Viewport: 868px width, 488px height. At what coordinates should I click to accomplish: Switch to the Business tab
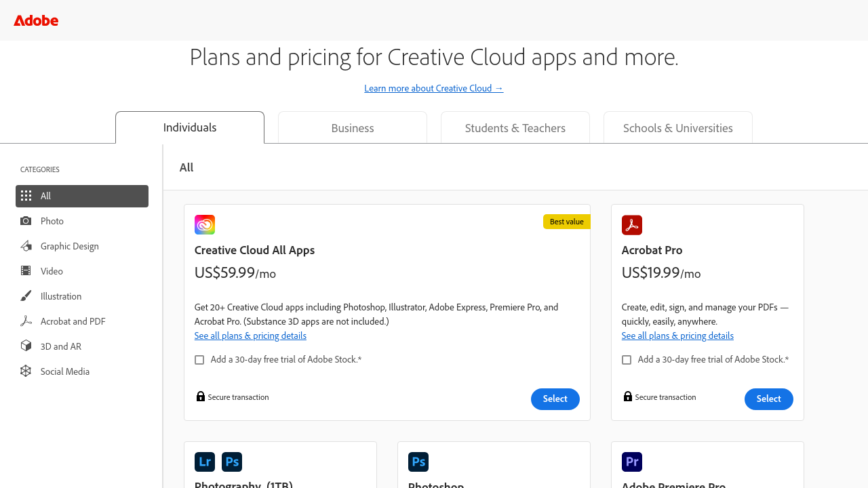[353, 128]
